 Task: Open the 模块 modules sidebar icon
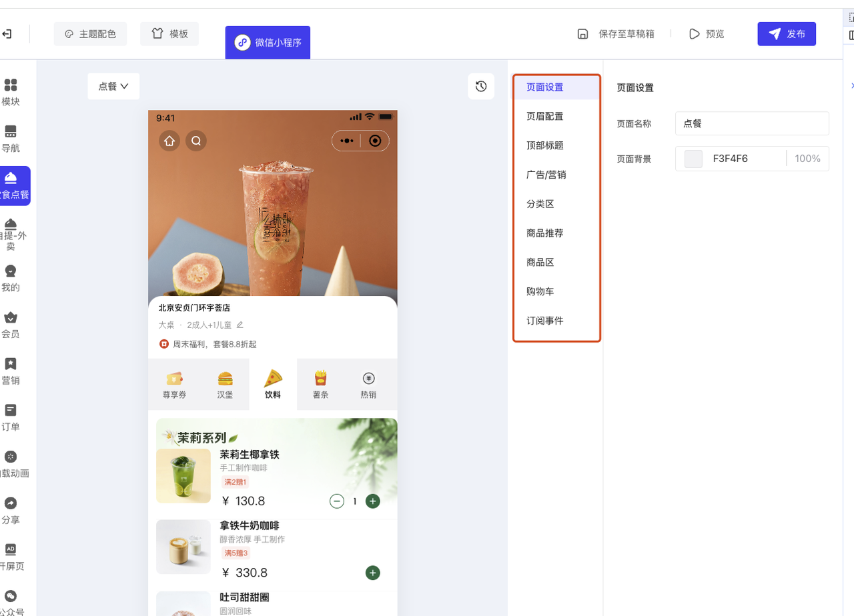[11, 85]
